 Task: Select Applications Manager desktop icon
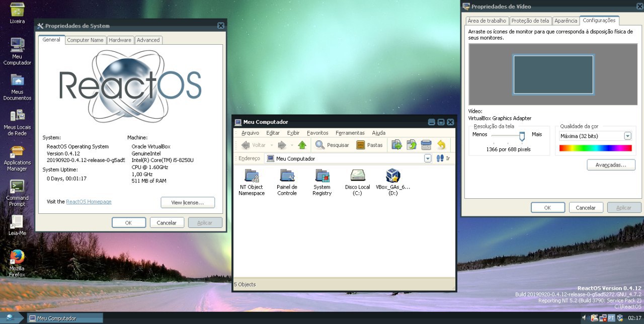click(x=17, y=158)
